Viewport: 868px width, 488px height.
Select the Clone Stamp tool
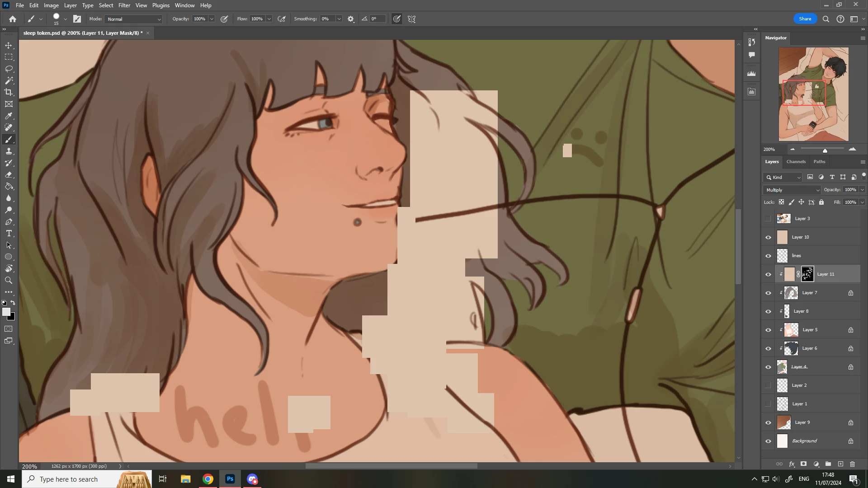[9, 151]
